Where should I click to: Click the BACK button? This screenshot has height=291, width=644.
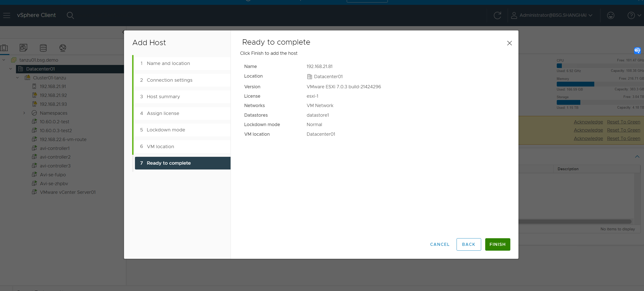(x=468, y=244)
